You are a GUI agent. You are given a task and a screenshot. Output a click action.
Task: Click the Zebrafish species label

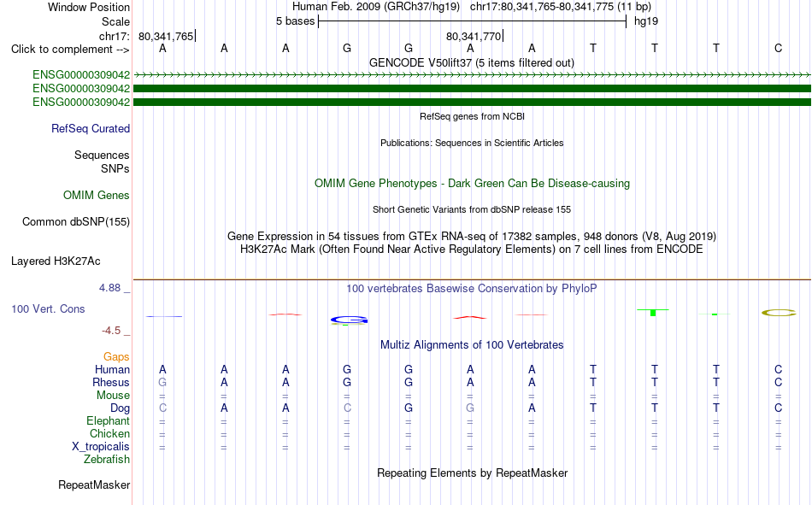(107, 459)
